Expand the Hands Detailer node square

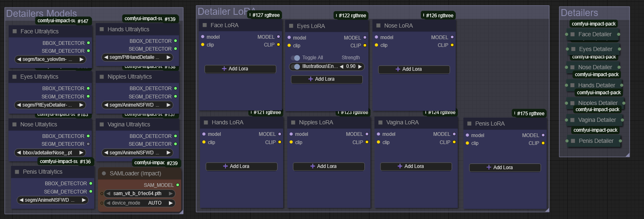572,85
